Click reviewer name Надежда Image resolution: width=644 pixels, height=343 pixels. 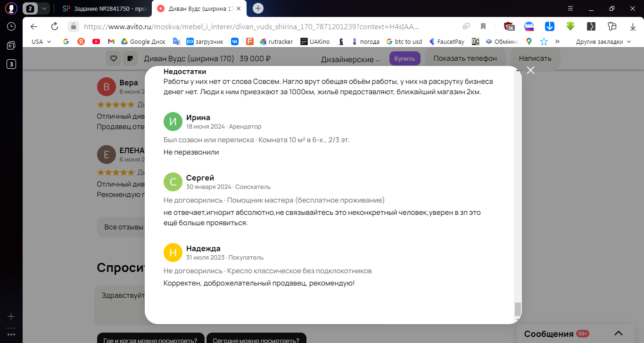coord(203,248)
